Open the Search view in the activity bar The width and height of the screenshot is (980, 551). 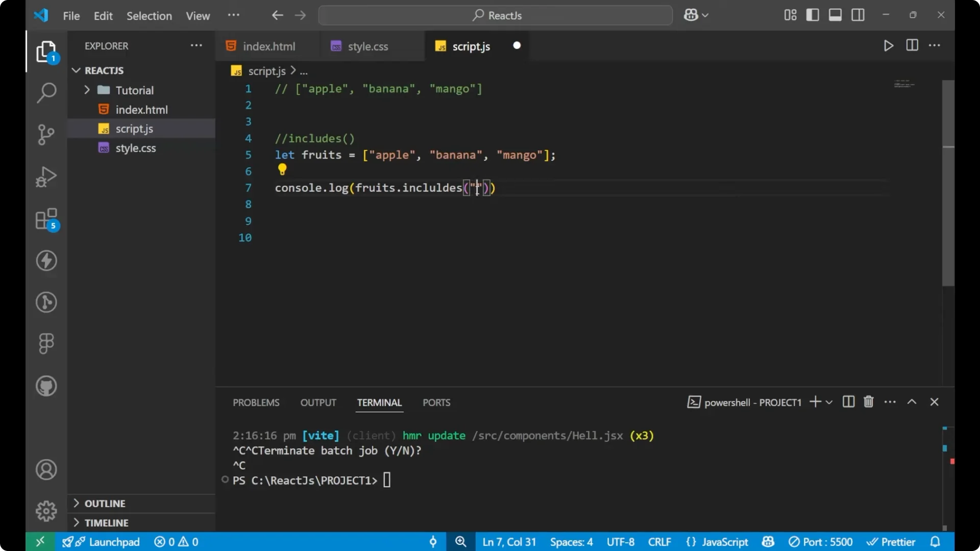tap(46, 93)
